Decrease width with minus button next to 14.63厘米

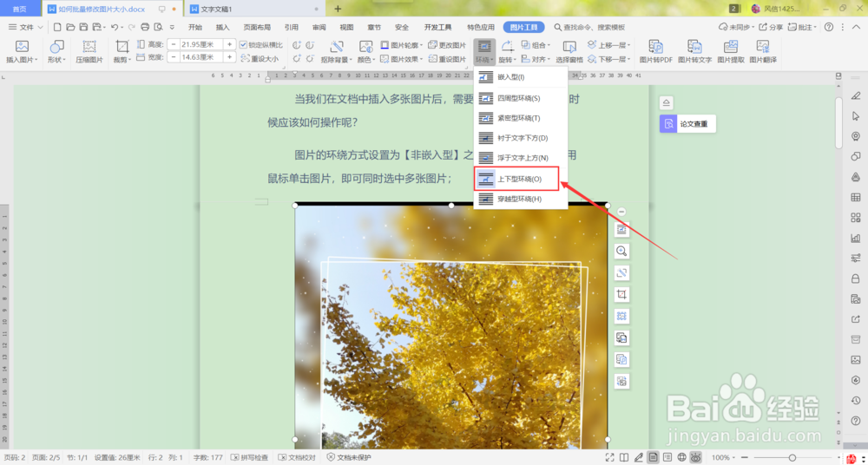pos(174,57)
